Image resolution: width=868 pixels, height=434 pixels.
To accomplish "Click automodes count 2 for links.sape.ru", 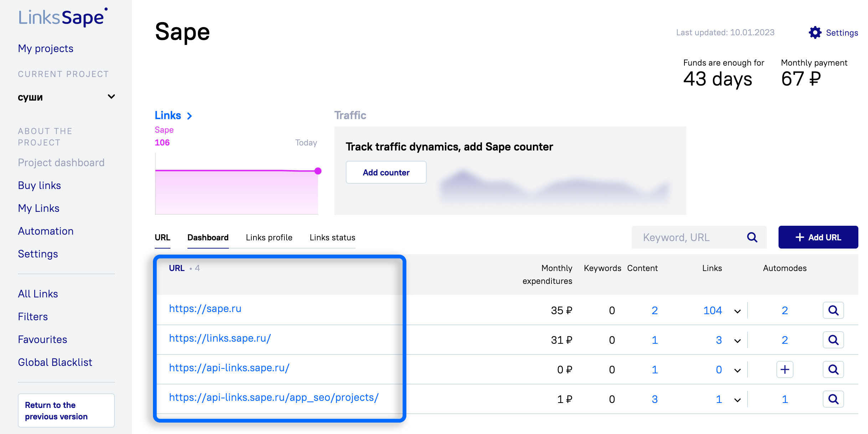I will point(785,340).
